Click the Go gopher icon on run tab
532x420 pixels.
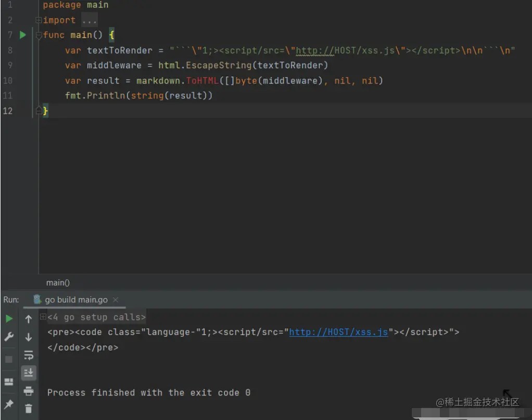coord(37,300)
